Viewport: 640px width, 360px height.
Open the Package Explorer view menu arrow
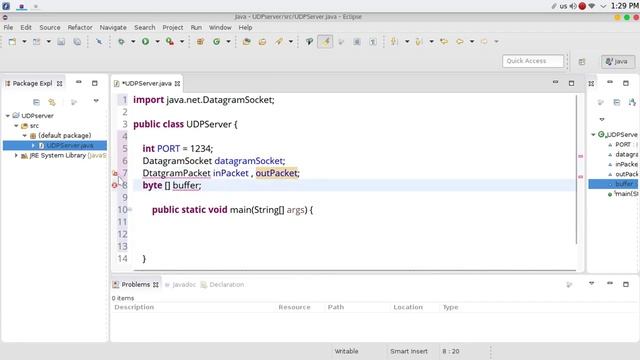(x=96, y=101)
